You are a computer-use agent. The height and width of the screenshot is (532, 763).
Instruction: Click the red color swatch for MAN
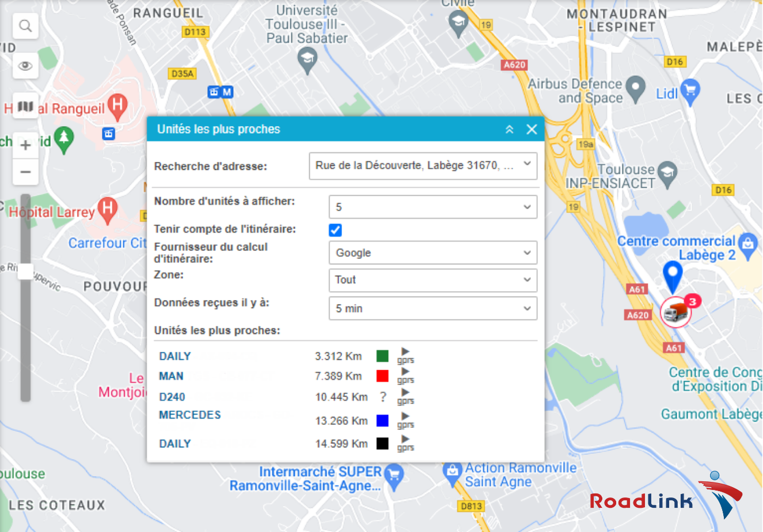click(x=382, y=376)
